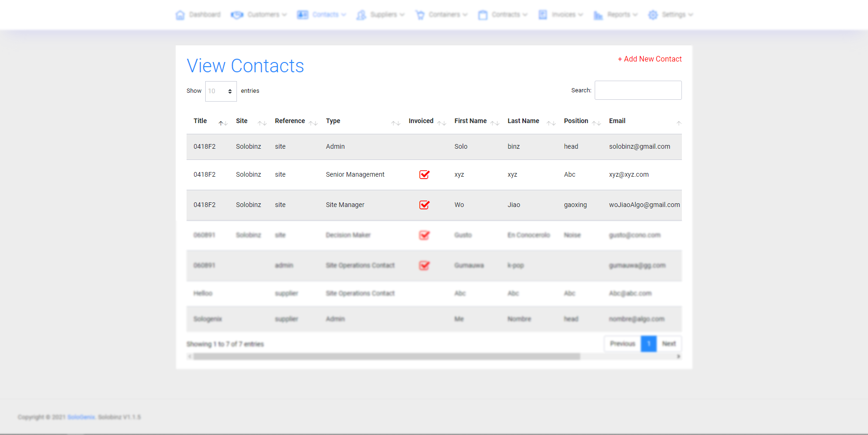Click the Dashboard home icon
The height and width of the screenshot is (435, 868).
180,15
